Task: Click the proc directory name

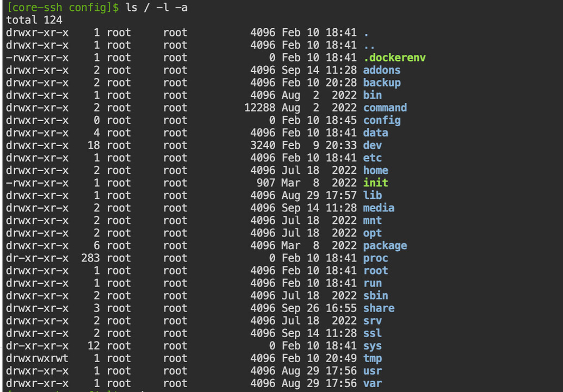Action: 376,258
